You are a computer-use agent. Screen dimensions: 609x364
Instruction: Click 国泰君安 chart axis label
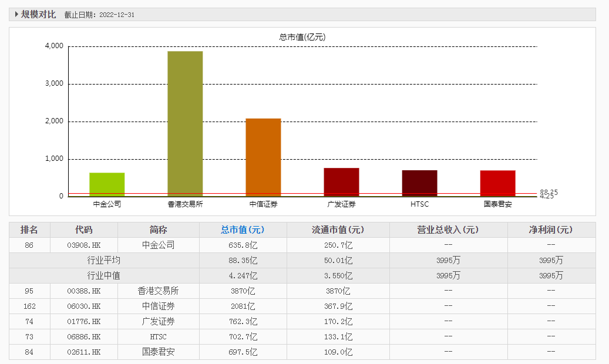click(x=498, y=204)
